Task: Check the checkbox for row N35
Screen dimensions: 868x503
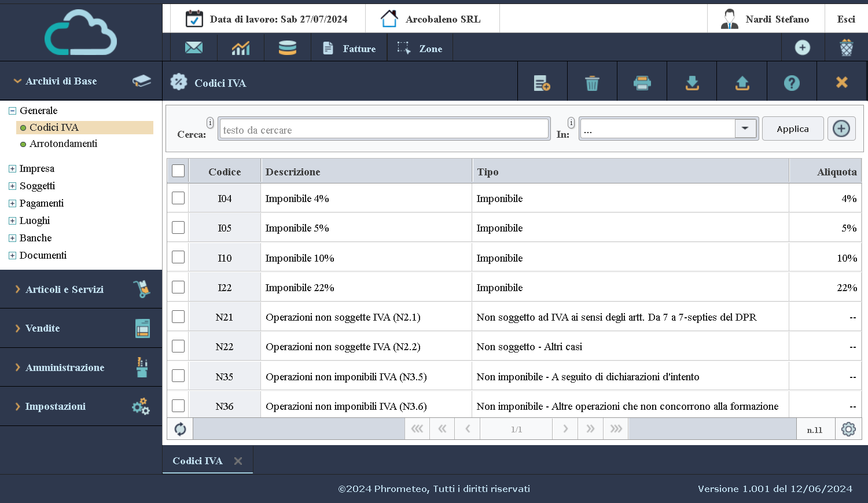Action: pos(178,375)
